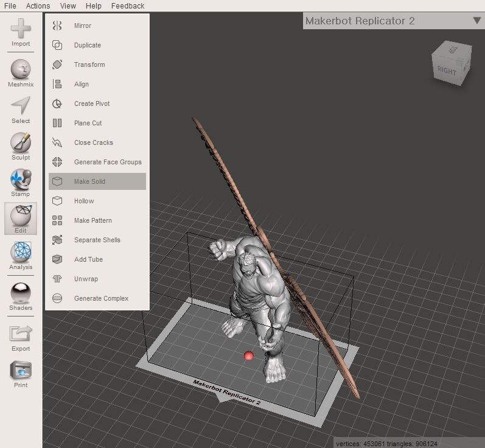
Task: Click the Align label text
Action: coord(82,84)
